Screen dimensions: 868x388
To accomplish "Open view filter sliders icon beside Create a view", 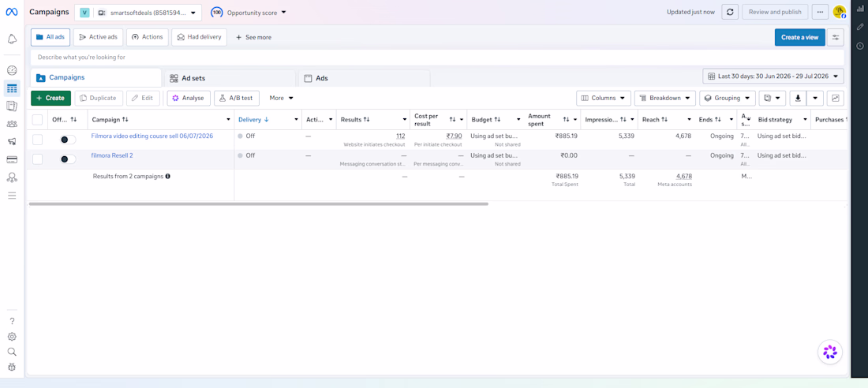I will [836, 38].
